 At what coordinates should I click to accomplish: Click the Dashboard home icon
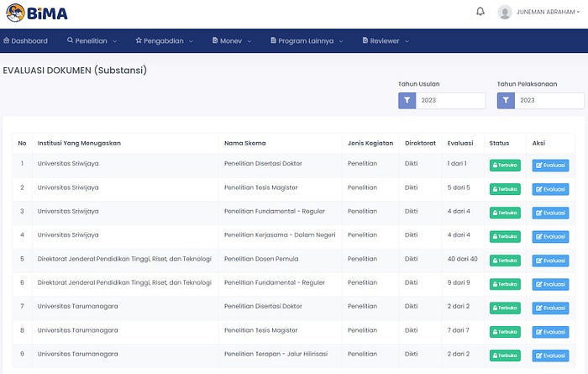point(7,40)
